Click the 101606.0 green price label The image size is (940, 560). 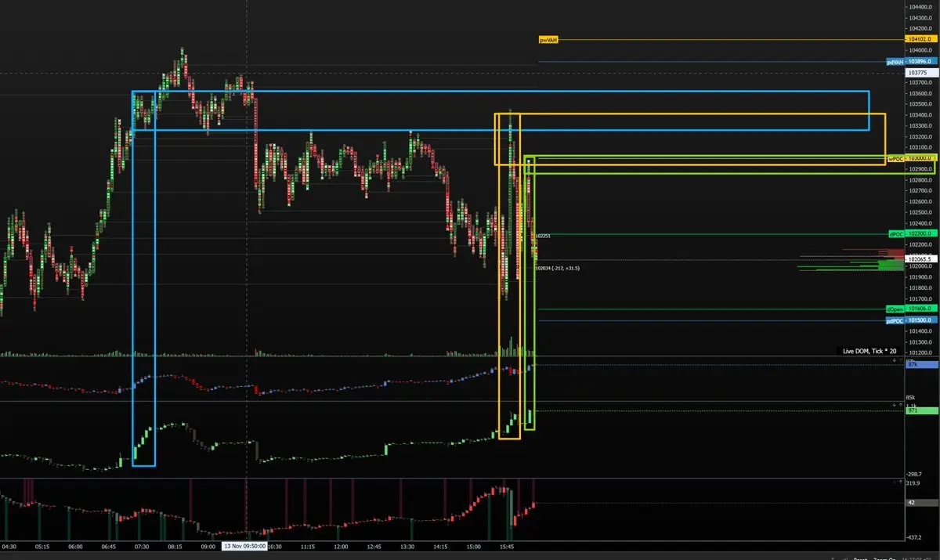pos(920,309)
